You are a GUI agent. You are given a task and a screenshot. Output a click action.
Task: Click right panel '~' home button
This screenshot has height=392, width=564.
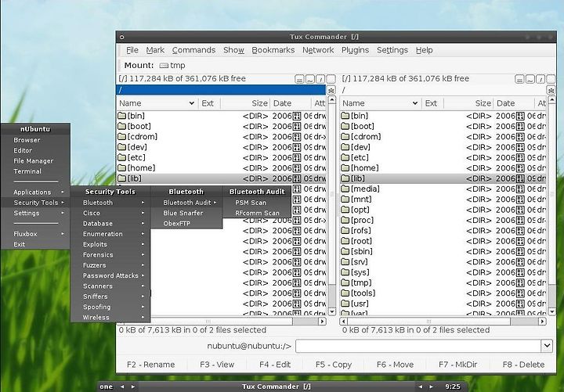click(x=530, y=79)
